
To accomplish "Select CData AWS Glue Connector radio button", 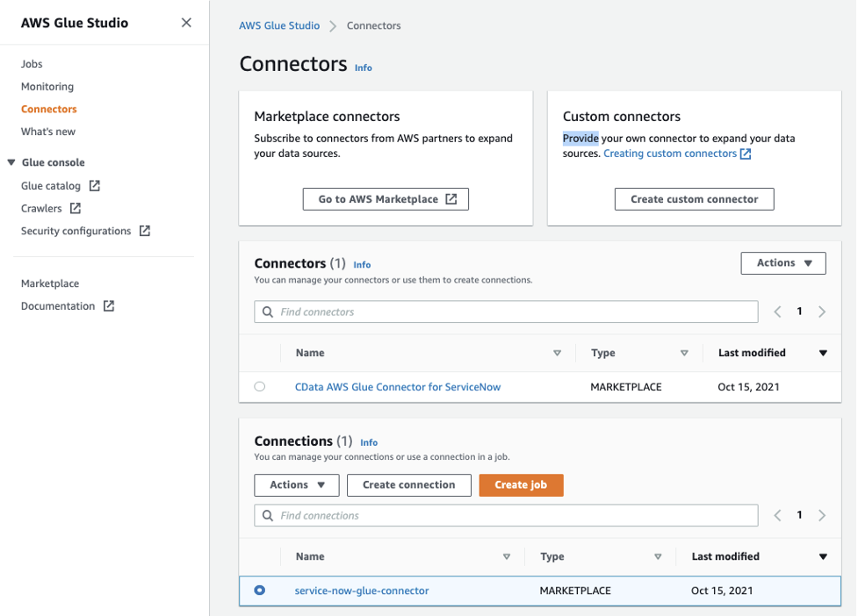I will [x=260, y=387].
